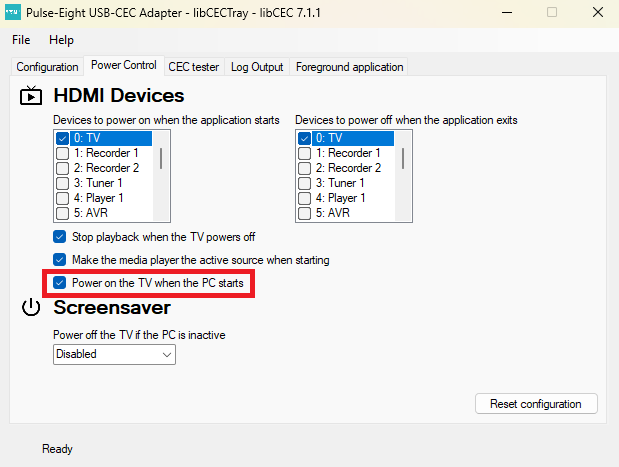This screenshot has height=467, width=619.
Task: Switch to the Configuration tab
Action: click(47, 67)
